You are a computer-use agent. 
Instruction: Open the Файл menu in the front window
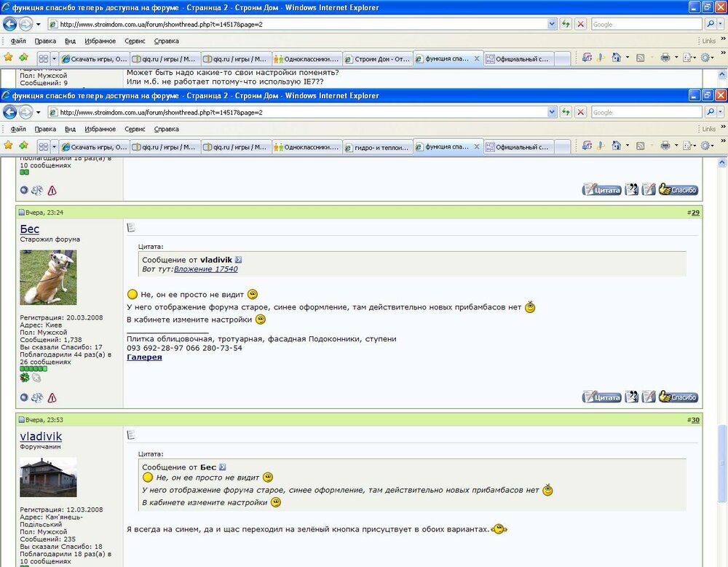click(18, 129)
